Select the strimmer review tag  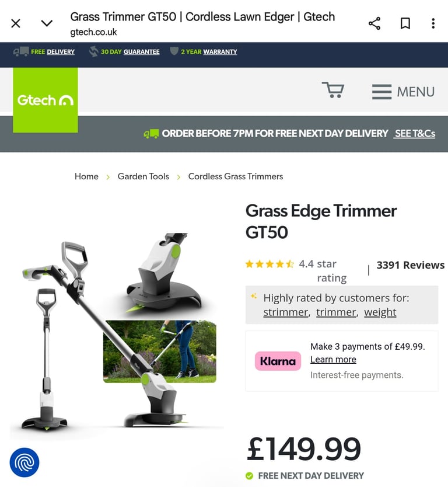(285, 312)
